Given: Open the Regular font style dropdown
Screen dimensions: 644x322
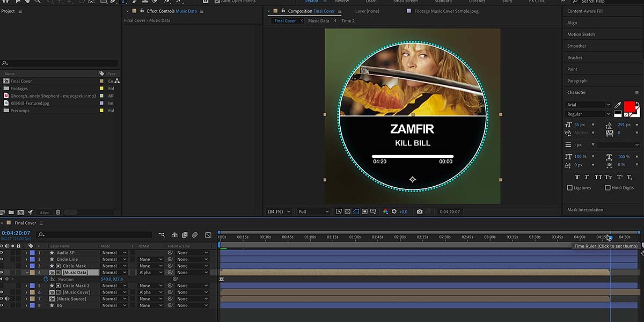Looking at the screenshot, I should [589, 114].
